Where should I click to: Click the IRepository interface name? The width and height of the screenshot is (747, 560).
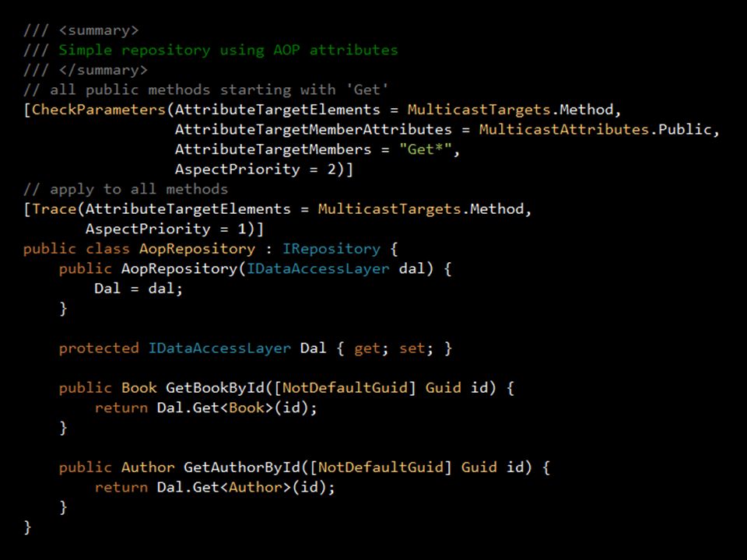331,249
